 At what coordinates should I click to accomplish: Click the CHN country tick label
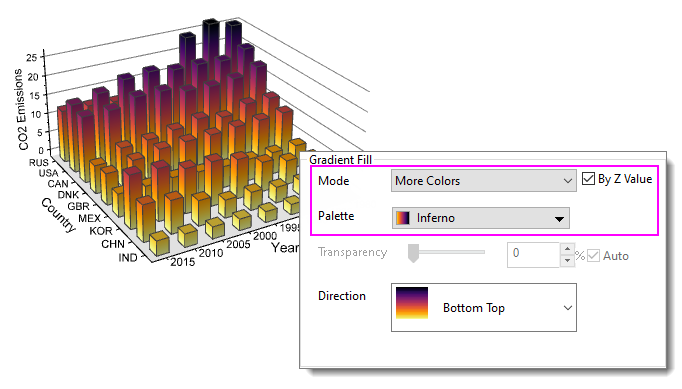113,244
